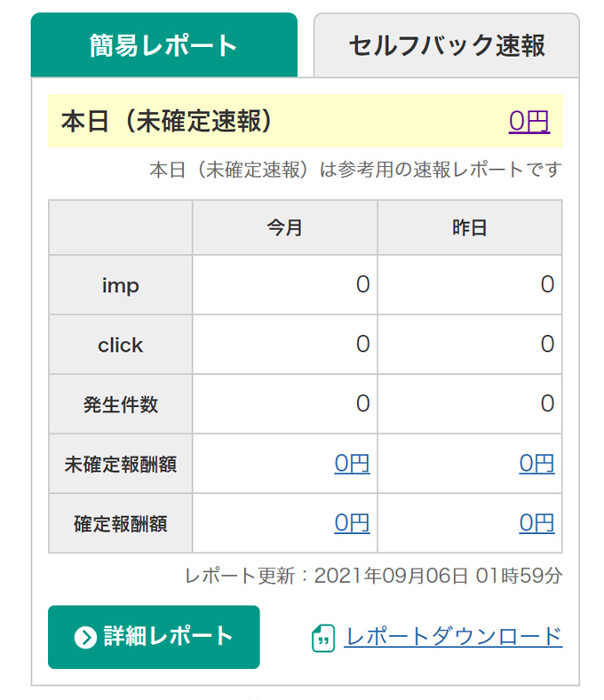Open the セルフバック速報 tab

coord(447,45)
